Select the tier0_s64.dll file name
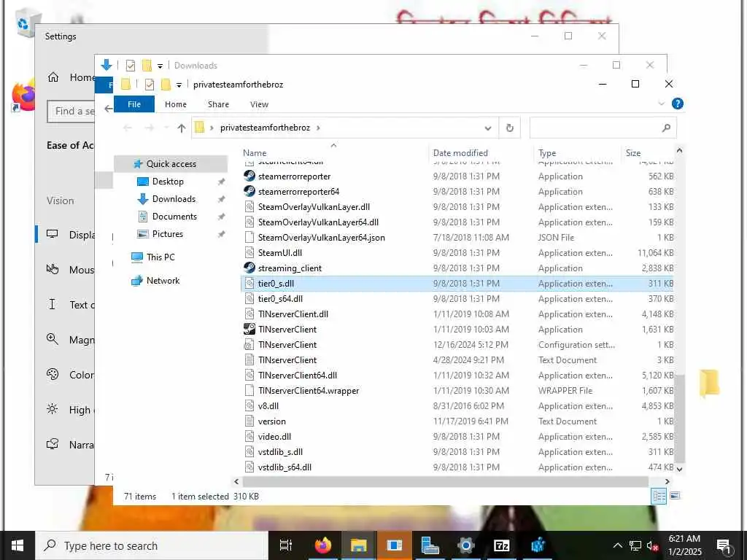The image size is (747, 560). point(280,298)
